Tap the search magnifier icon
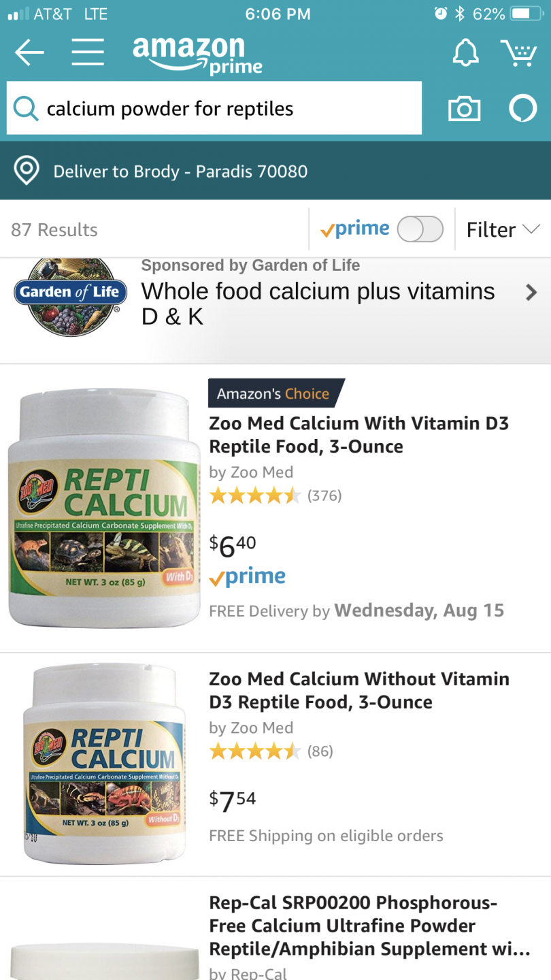The height and width of the screenshot is (980, 551). pos(26,109)
